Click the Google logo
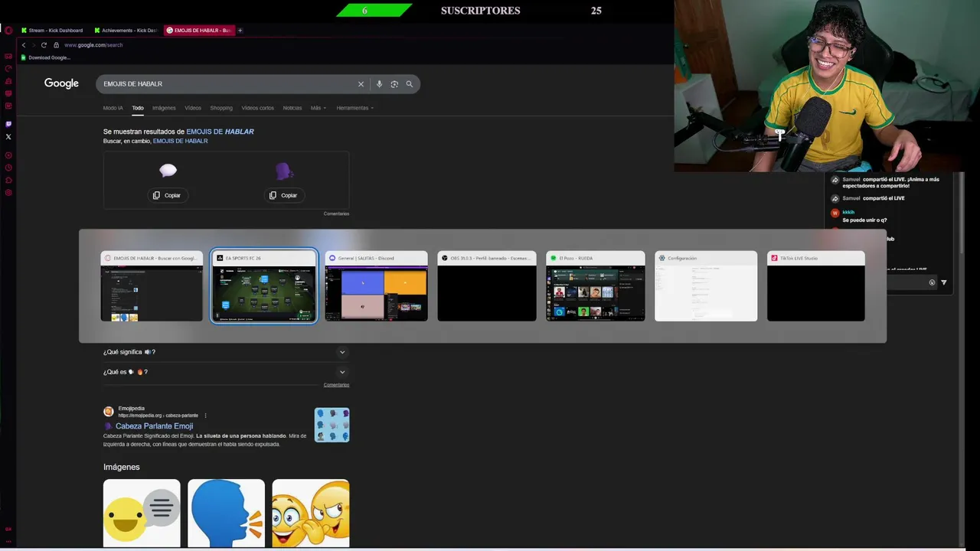Screen dimensions: 980x551 coord(61,83)
